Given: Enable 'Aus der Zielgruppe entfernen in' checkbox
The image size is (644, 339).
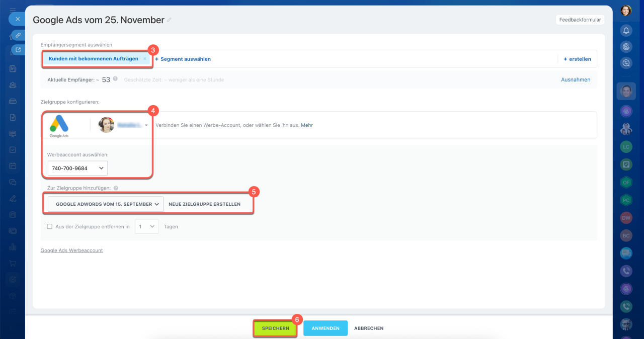Looking at the screenshot, I should 50,226.
